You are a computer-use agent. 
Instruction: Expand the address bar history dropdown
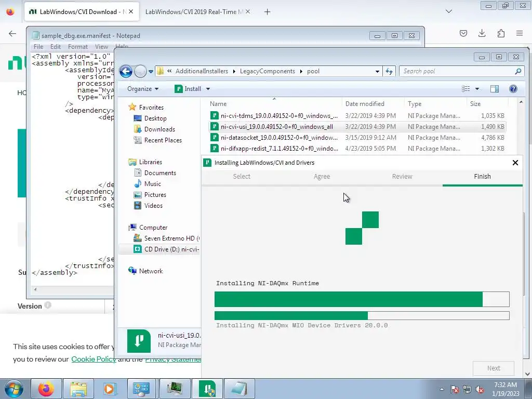tap(377, 72)
